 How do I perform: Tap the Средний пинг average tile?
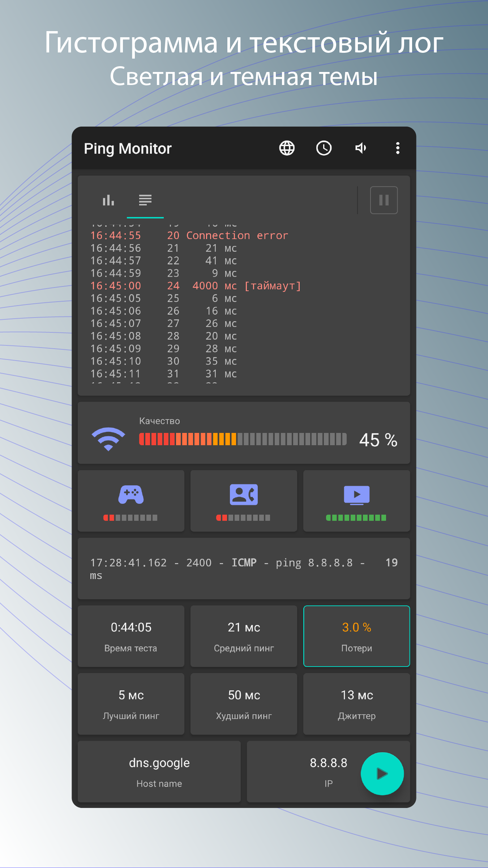[x=244, y=636]
